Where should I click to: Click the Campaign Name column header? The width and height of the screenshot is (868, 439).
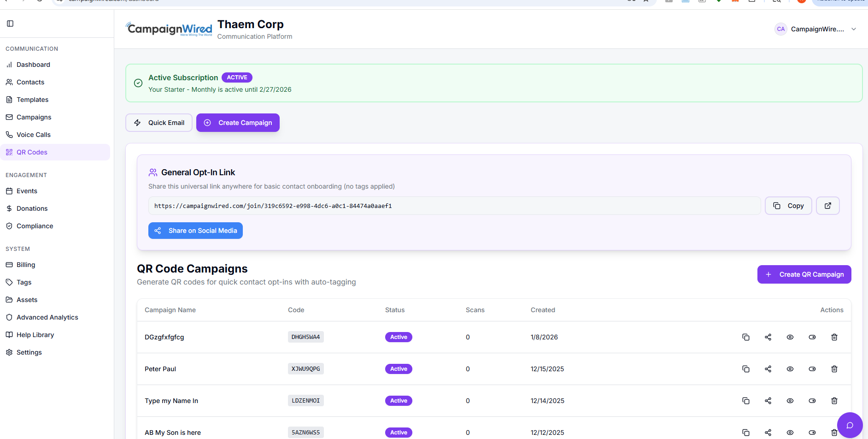(170, 310)
